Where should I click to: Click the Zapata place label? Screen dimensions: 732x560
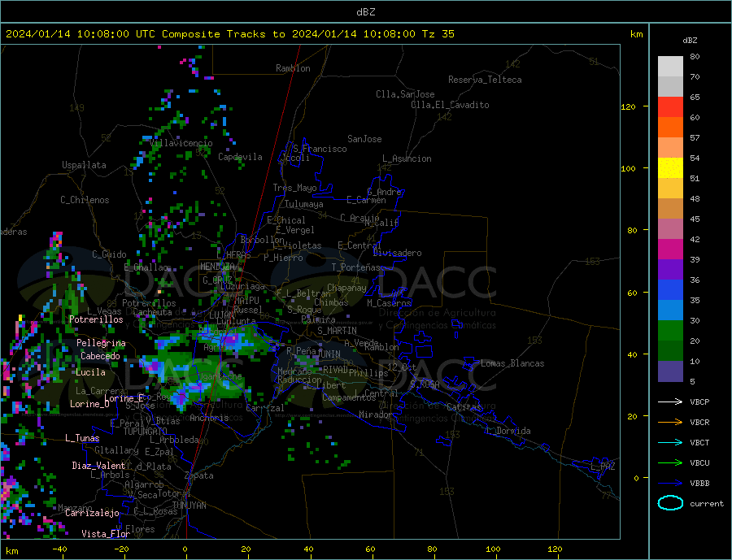(x=199, y=476)
